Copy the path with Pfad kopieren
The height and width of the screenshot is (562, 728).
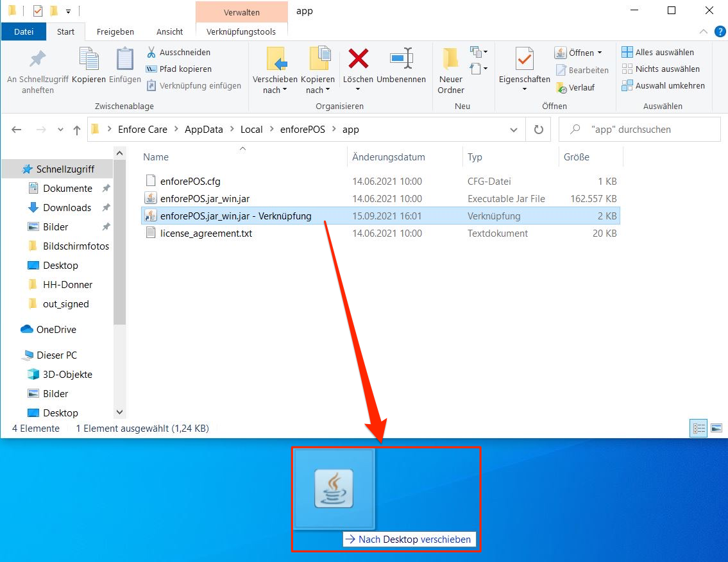179,69
